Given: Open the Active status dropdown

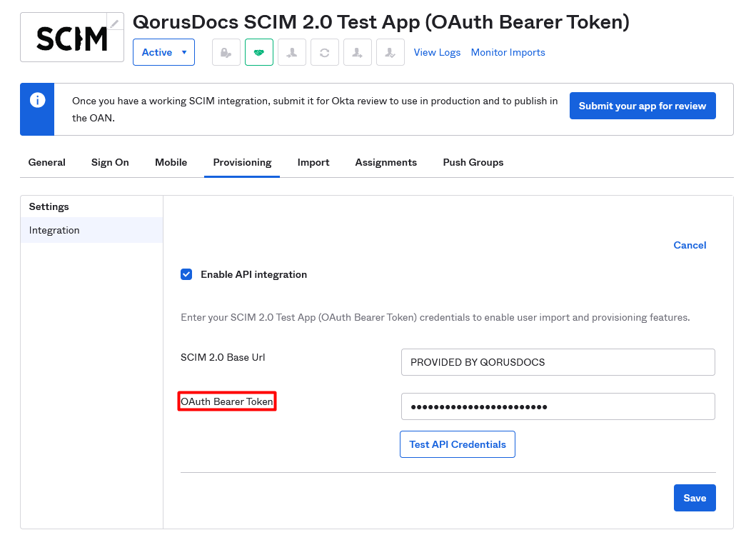Looking at the screenshot, I should click(x=163, y=52).
